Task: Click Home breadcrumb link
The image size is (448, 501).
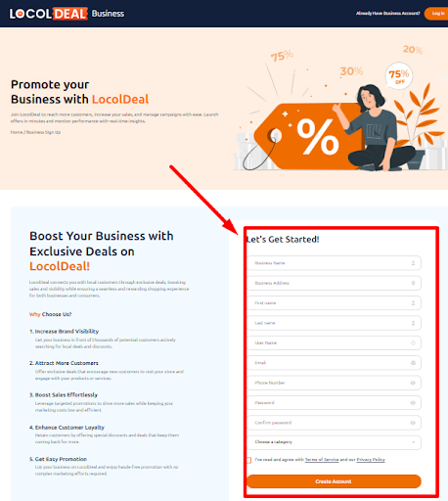Action: pos(17,132)
